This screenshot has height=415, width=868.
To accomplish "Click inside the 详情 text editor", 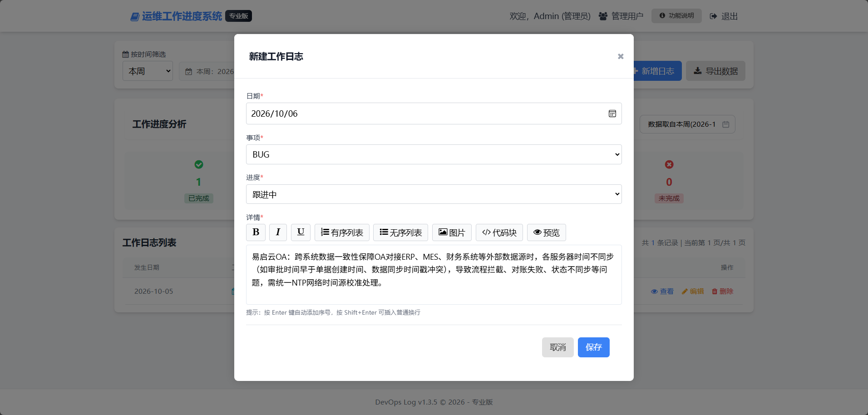I will point(434,275).
